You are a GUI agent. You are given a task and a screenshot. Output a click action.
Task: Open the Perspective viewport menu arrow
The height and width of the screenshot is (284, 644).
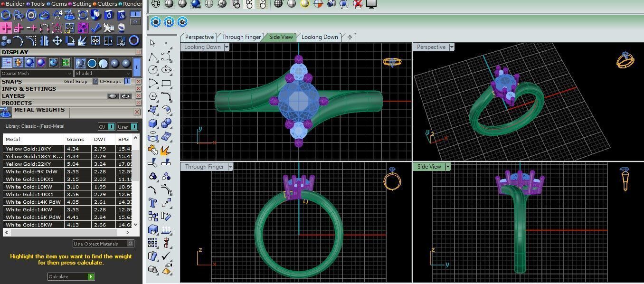(x=452, y=47)
